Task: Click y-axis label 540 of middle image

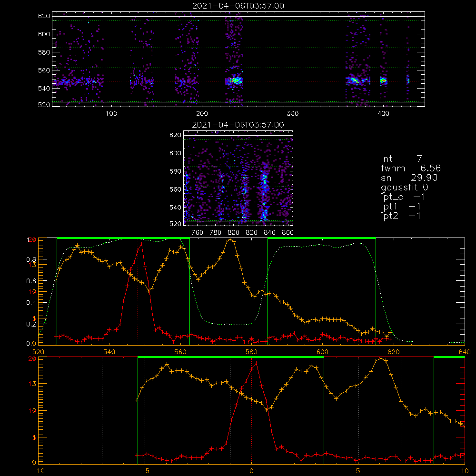Action: click(x=175, y=208)
